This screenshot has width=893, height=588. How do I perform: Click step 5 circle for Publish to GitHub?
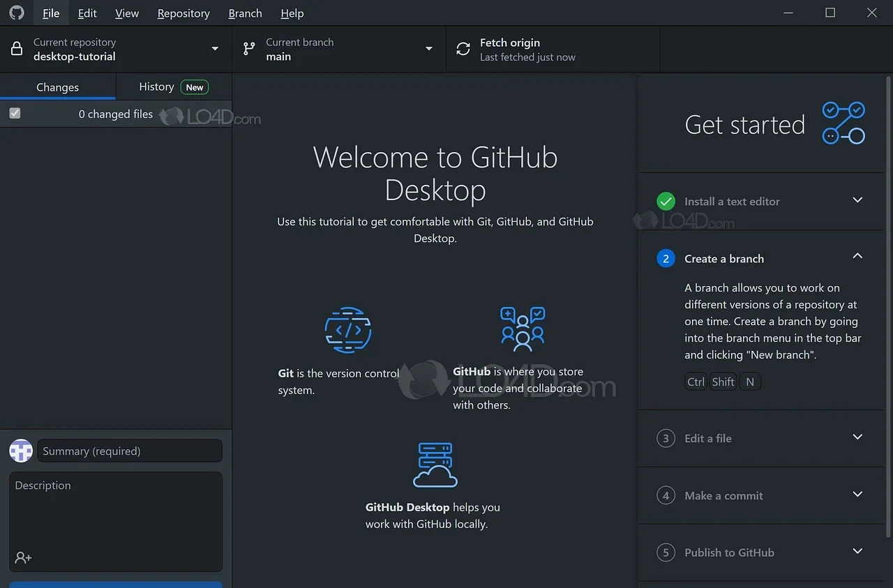click(x=666, y=552)
